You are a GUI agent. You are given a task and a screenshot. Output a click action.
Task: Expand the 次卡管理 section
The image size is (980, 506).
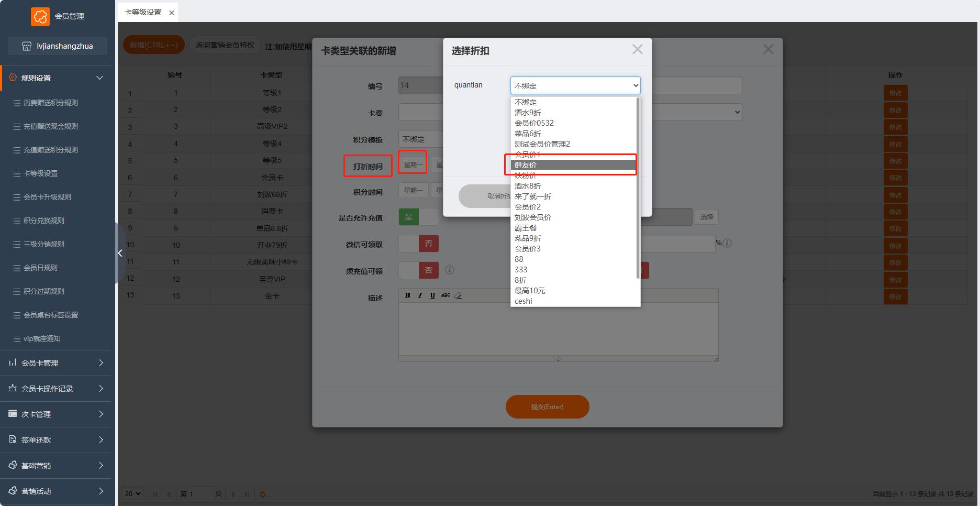(x=101, y=414)
